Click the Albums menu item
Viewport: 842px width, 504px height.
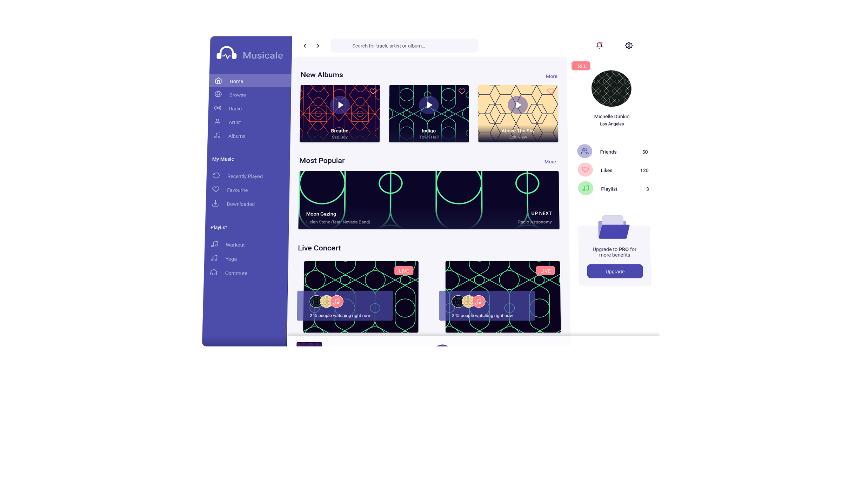tap(236, 136)
